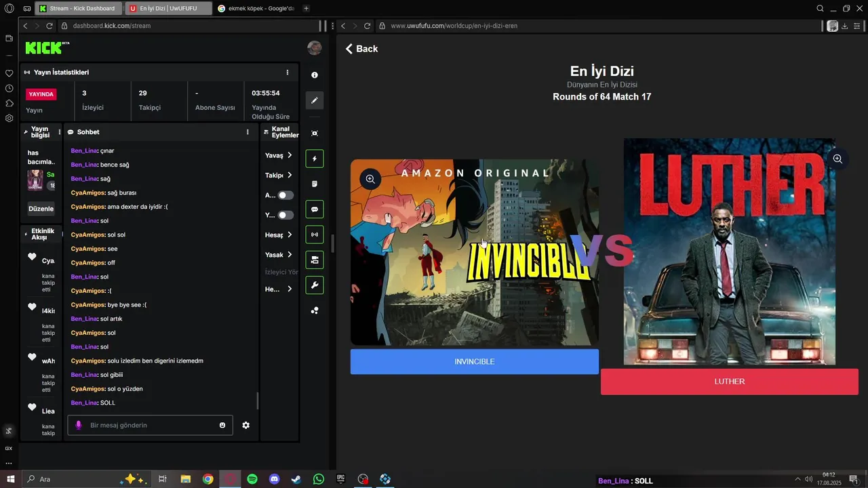Open the GX corner control
This screenshot has height=488, width=868.
point(9,448)
